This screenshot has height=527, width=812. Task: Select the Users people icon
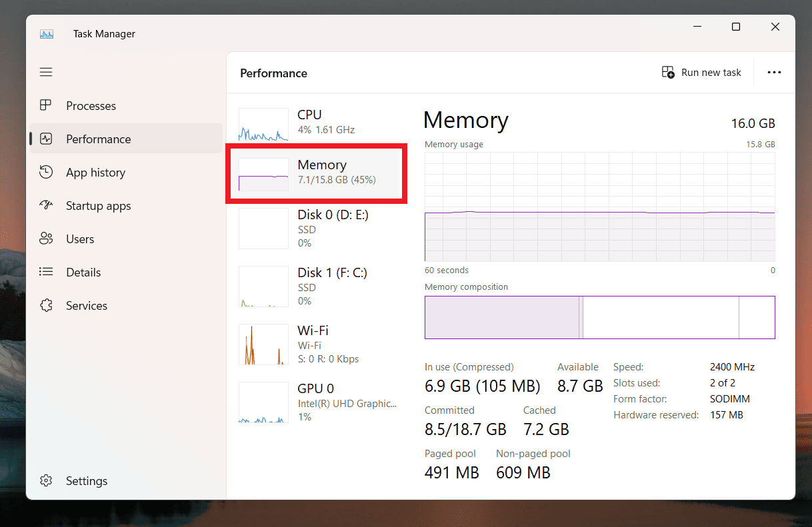pyautogui.click(x=46, y=239)
